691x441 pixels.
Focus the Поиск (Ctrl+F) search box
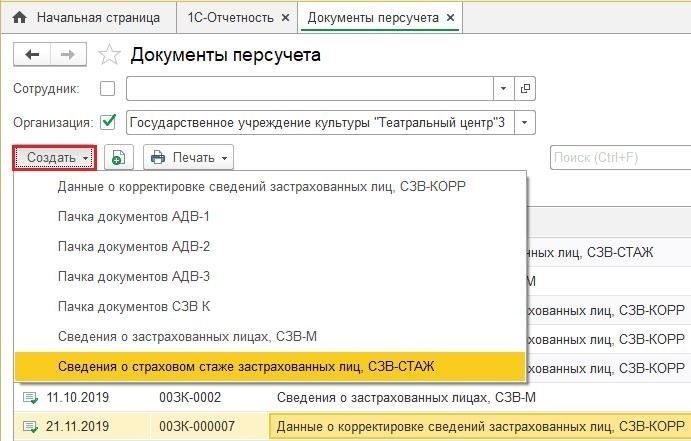pos(620,158)
